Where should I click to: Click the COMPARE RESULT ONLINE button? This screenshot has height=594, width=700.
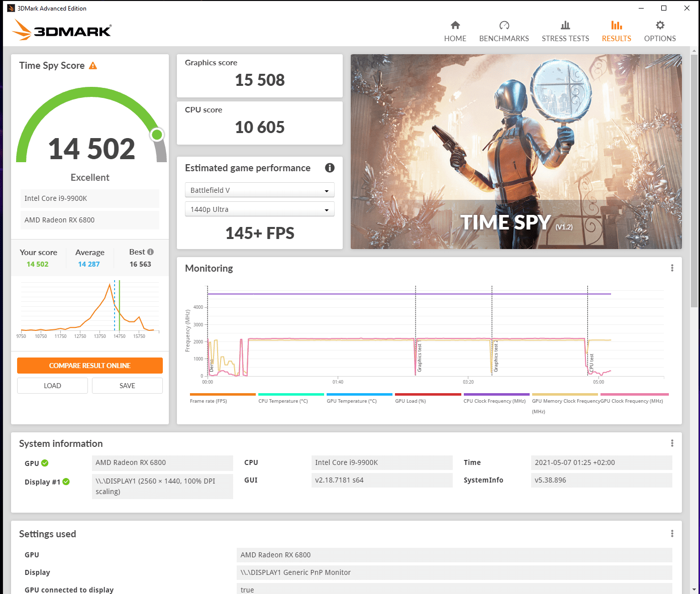click(x=90, y=366)
